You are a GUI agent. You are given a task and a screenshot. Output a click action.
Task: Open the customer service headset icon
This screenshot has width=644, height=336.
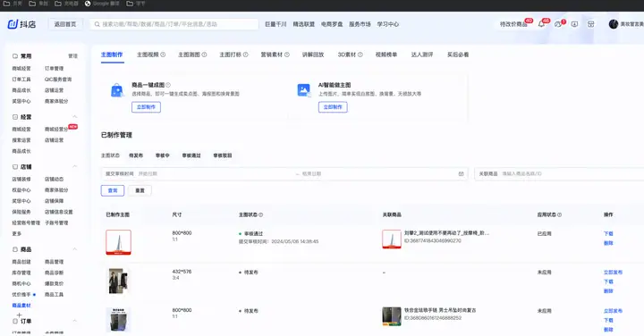coord(558,24)
